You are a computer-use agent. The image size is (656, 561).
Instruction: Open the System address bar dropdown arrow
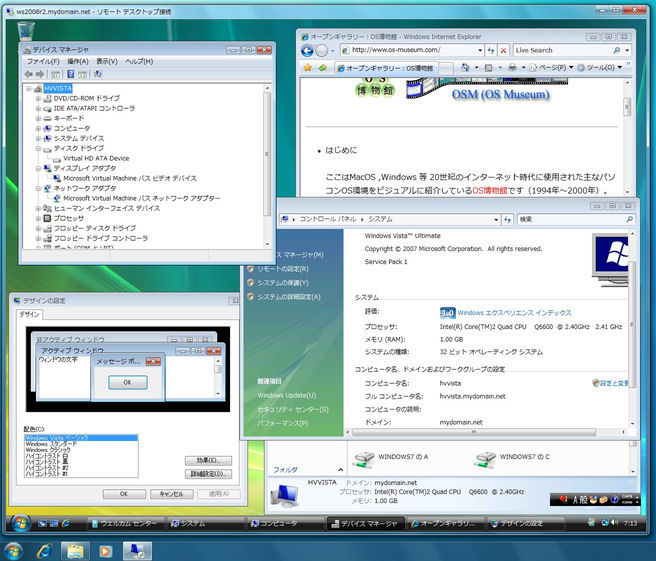496,219
